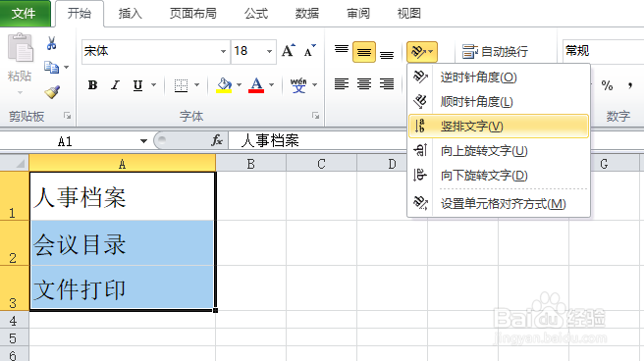Image resolution: width=644 pixels, height=361 pixels.
Task: Choose 向上旋转文字(U) menu item
Action: click(x=499, y=150)
